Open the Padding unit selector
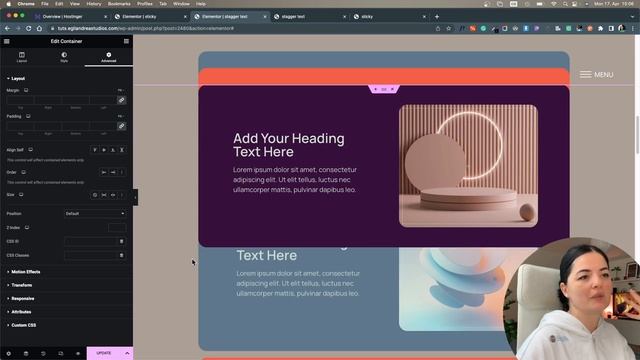 pyautogui.click(x=121, y=116)
